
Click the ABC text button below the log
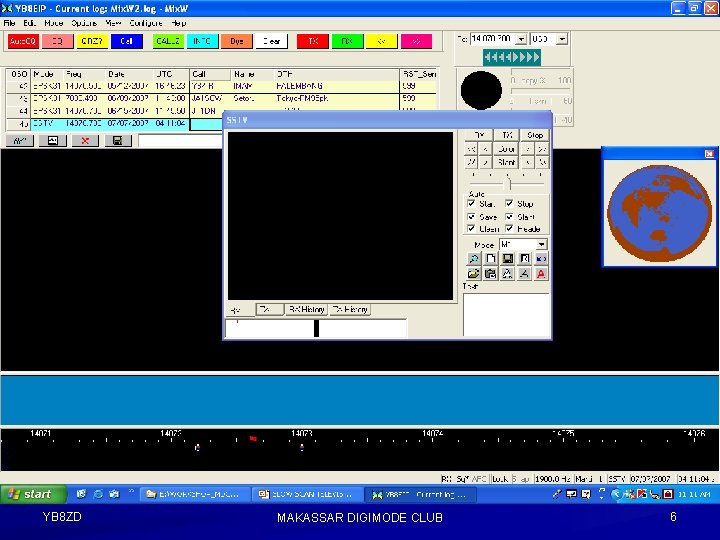(20, 141)
